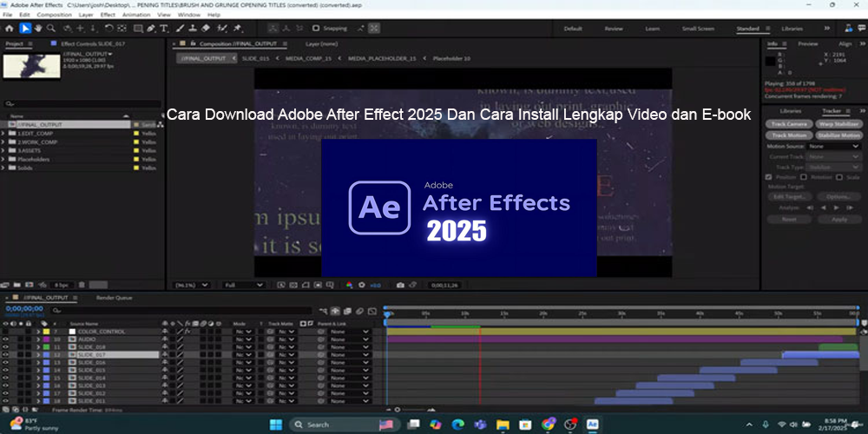Hide the SLIDE_018 layer
This screenshot has height=434, width=868.
coord(5,347)
